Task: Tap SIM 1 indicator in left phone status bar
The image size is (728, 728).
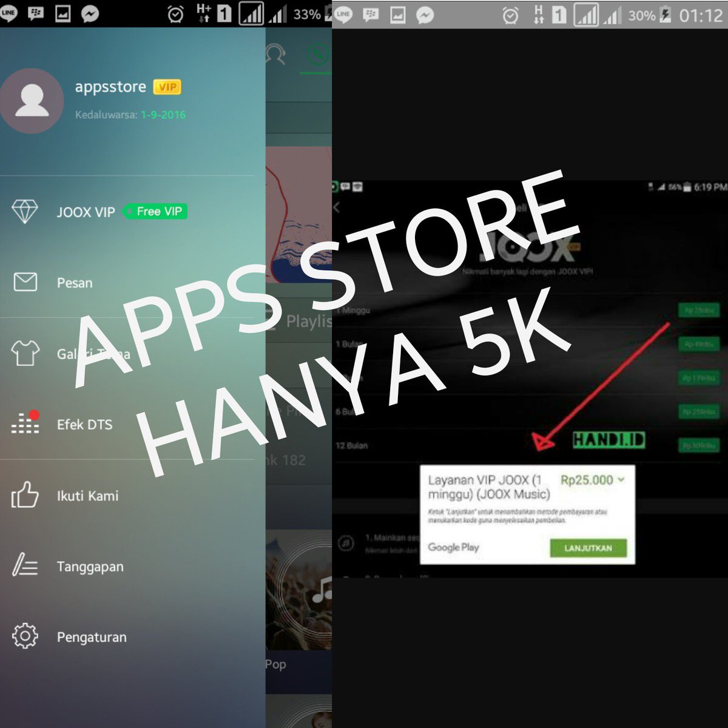Action: pos(224,13)
